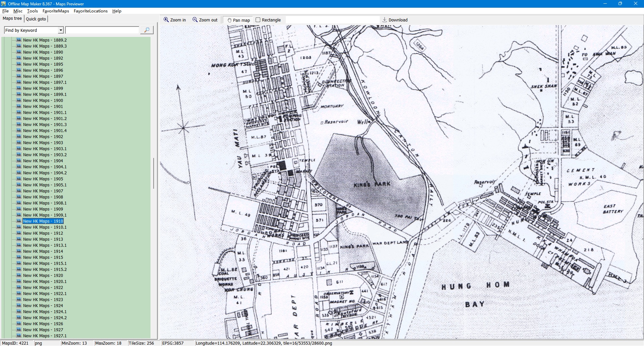Open the Find by Keyword dropdown
The height and width of the screenshot is (346, 644).
click(61, 30)
